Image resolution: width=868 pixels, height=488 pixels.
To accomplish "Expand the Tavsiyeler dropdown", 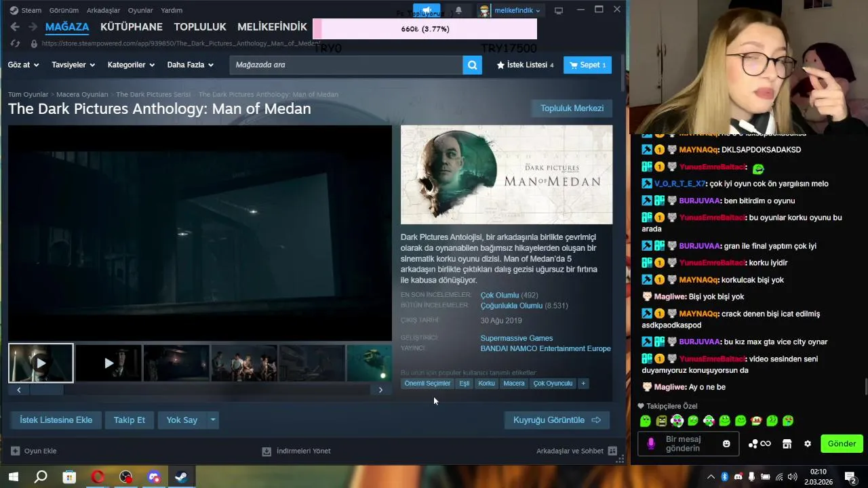I will click(73, 65).
